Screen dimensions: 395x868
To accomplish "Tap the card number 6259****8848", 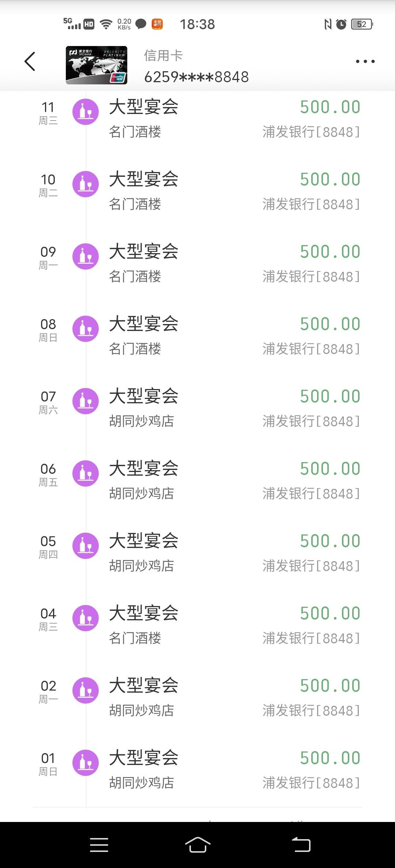I will (196, 77).
